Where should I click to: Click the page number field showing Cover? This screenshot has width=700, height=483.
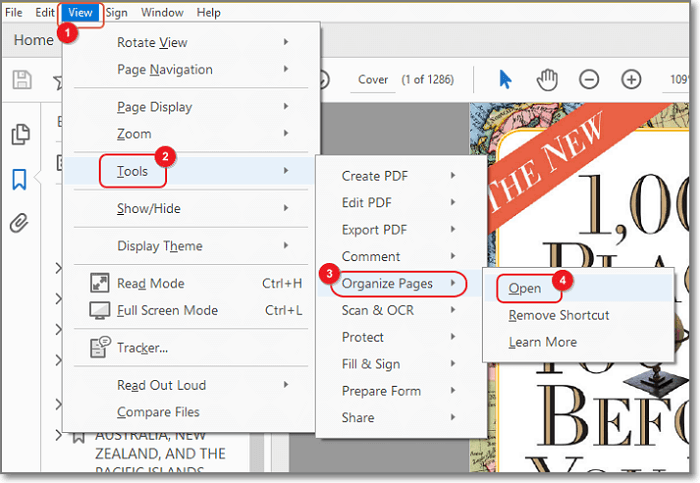click(373, 79)
